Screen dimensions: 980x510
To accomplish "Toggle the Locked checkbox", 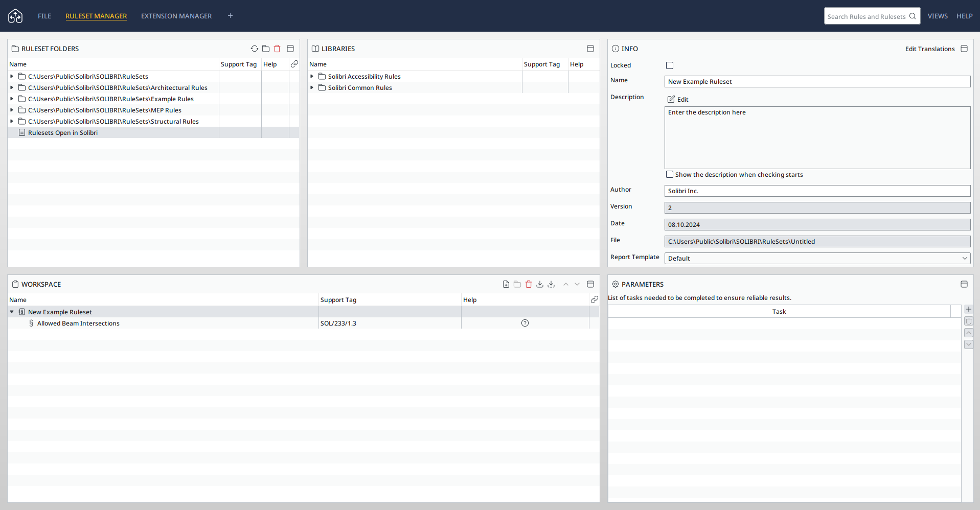I will pos(670,65).
